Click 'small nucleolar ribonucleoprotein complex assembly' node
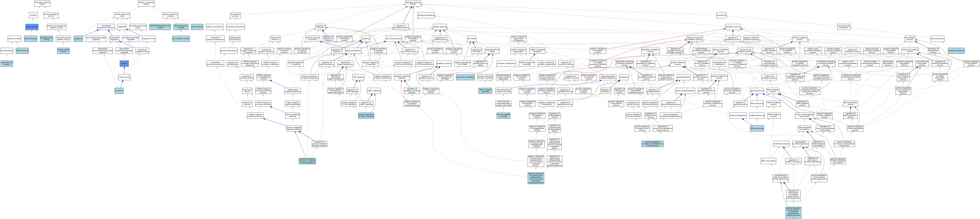Viewport: 980px width, 219px height. [x=503, y=103]
